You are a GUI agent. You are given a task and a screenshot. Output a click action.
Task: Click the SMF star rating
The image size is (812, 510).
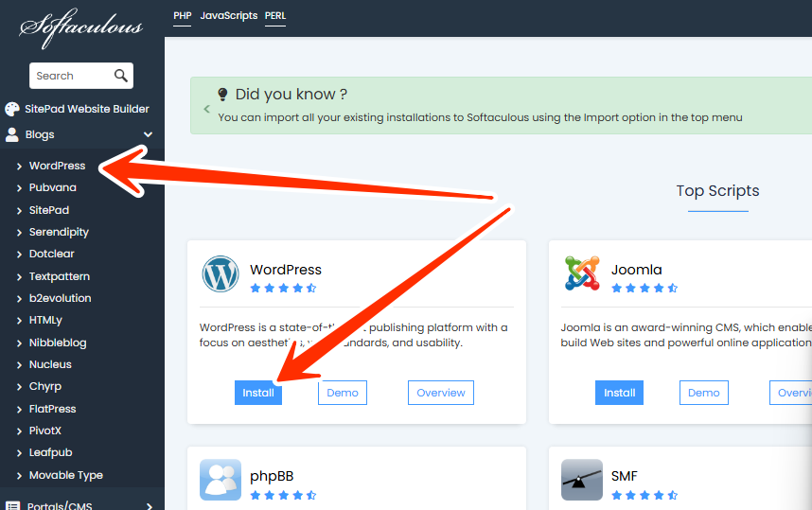(x=644, y=495)
